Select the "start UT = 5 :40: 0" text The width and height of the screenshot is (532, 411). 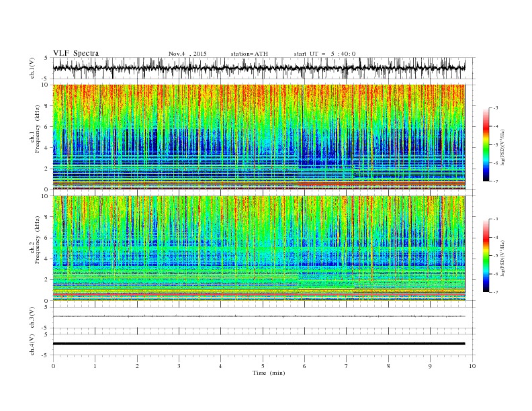[324, 54]
